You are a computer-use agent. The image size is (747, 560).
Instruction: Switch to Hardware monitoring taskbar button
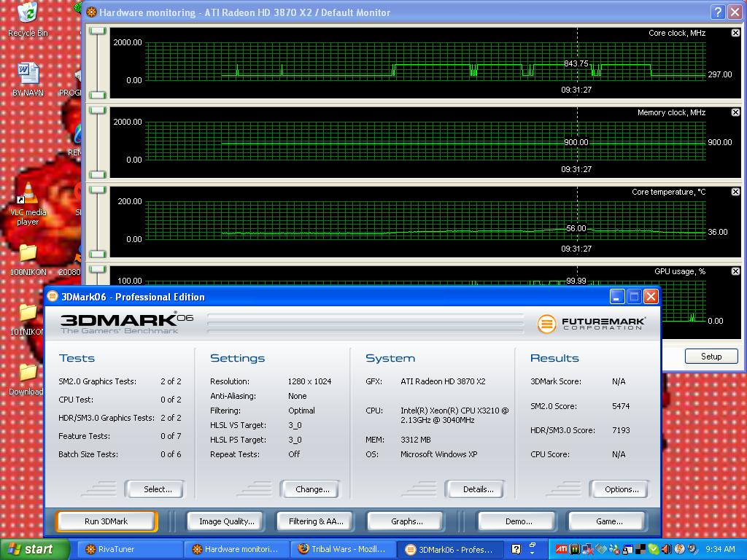click(x=237, y=550)
